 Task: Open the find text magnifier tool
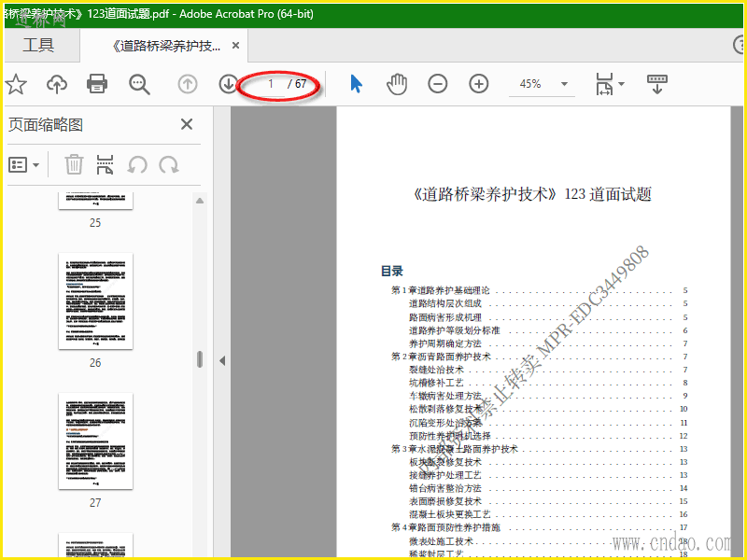[x=139, y=85]
